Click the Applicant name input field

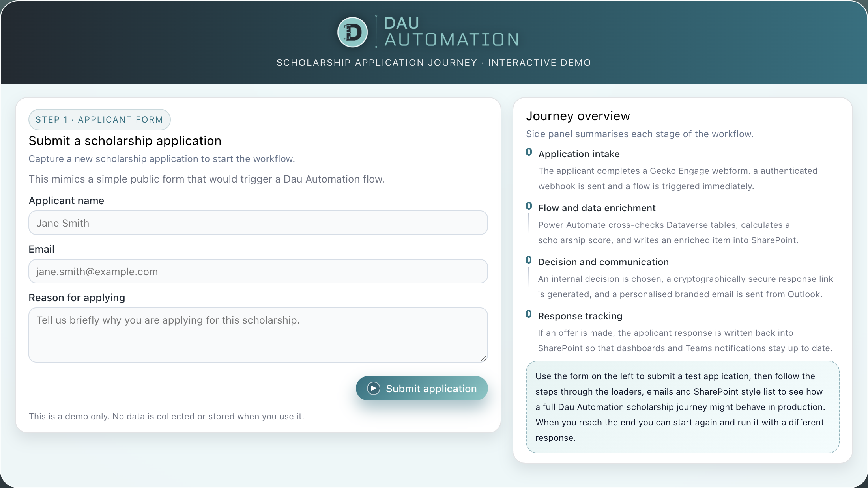(x=258, y=223)
